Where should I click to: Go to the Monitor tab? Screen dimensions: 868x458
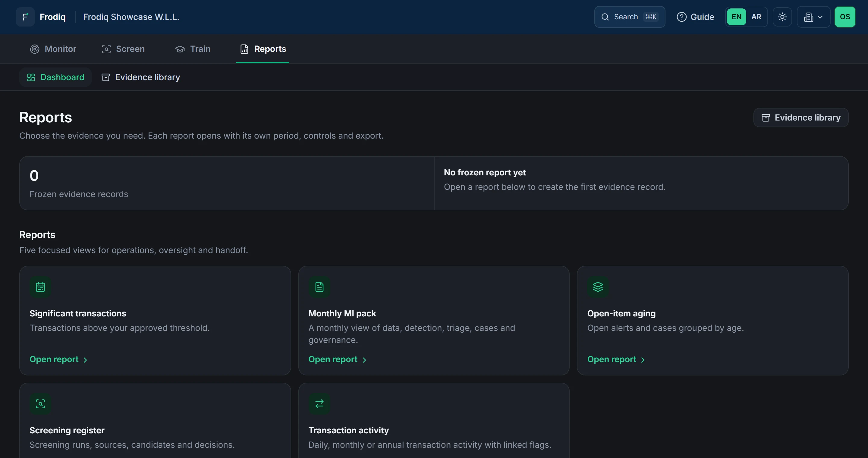53,49
